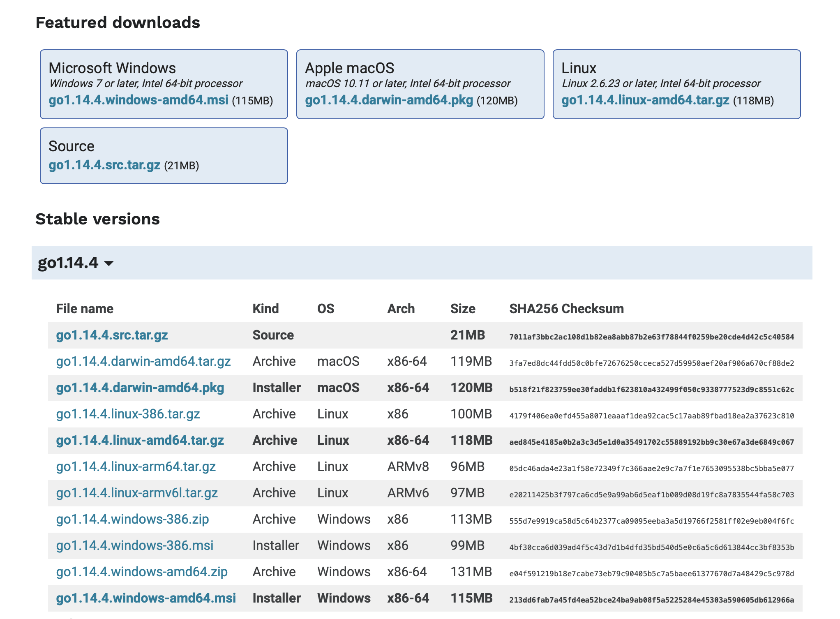
Task: Get go1.14.4.linux-armv6l.tar.gz file
Action: click(x=137, y=493)
